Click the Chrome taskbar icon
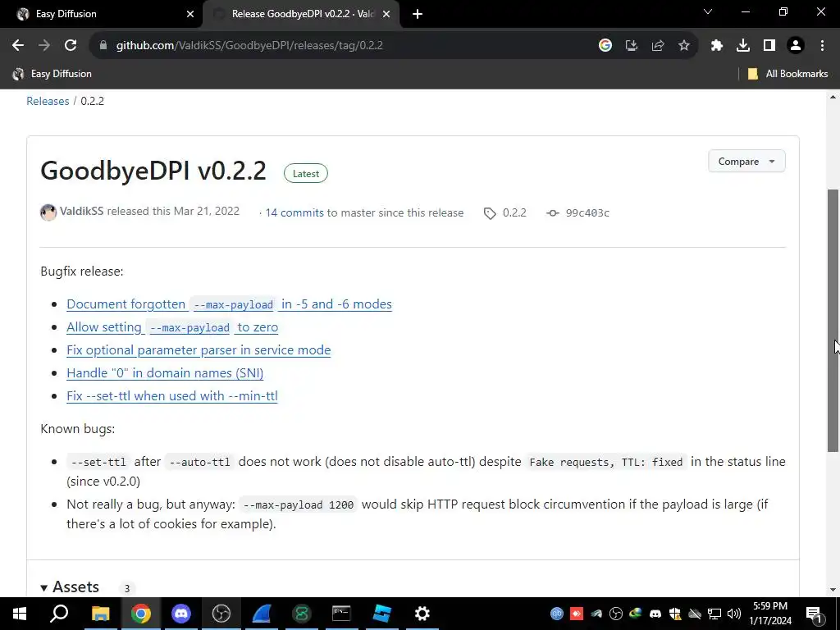 (140, 614)
